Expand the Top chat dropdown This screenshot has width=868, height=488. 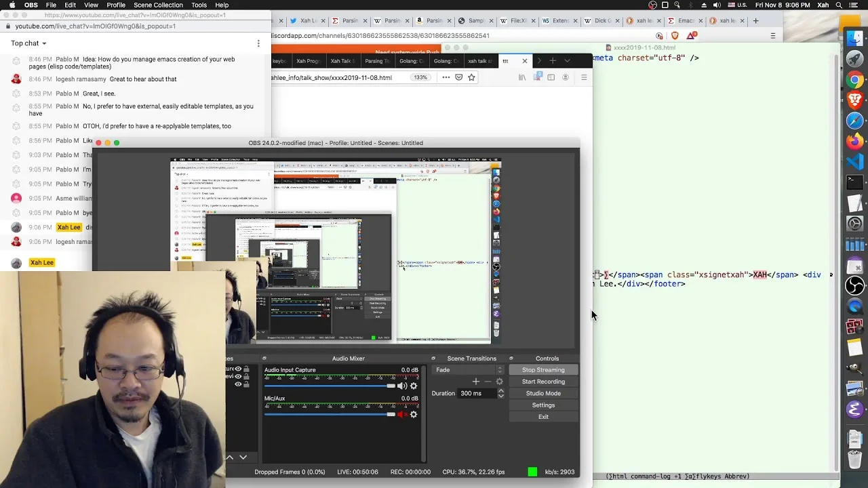pyautogui.click(x=28, y=43)
